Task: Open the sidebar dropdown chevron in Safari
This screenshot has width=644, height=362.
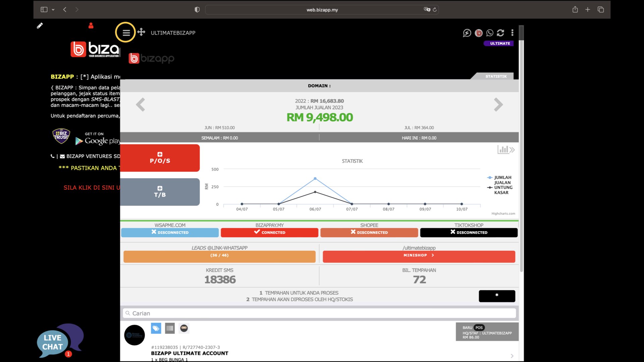Action: point(53,10)
